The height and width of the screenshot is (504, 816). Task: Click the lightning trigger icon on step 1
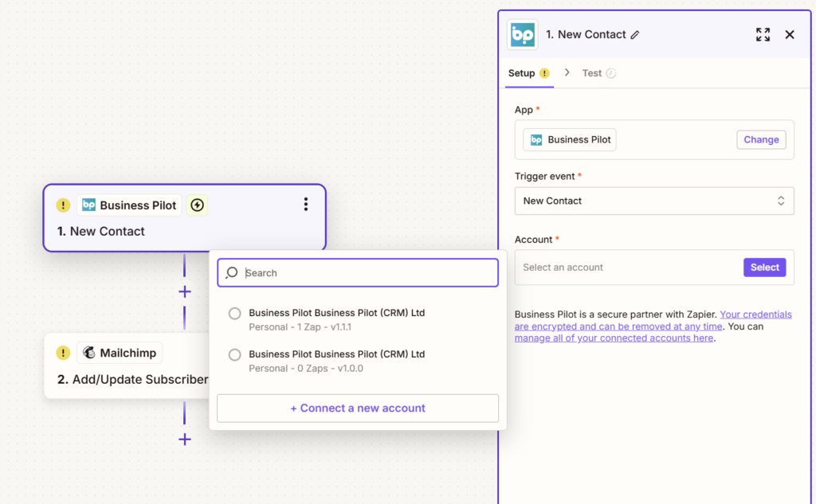(x=198, y=205)
